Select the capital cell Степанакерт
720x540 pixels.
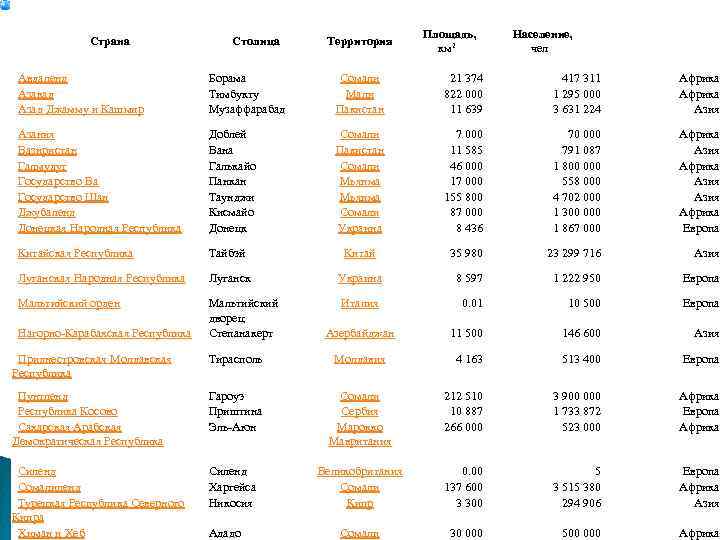(241, 333)
